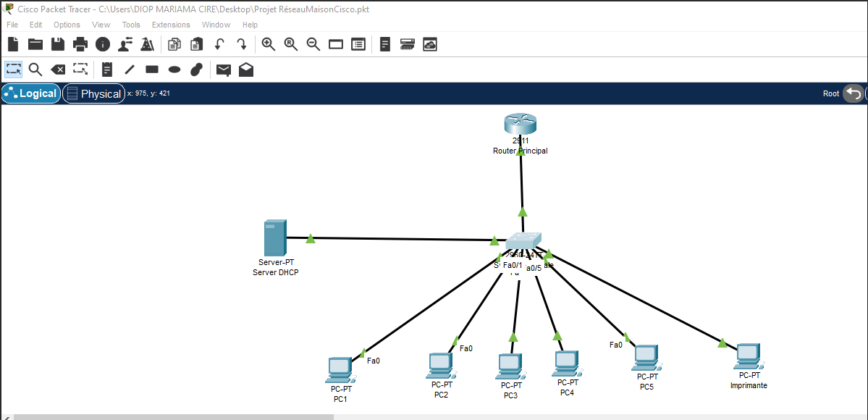868x420 pixels.
Task: Switch to the Logical workspace tab
Action: 31,93
